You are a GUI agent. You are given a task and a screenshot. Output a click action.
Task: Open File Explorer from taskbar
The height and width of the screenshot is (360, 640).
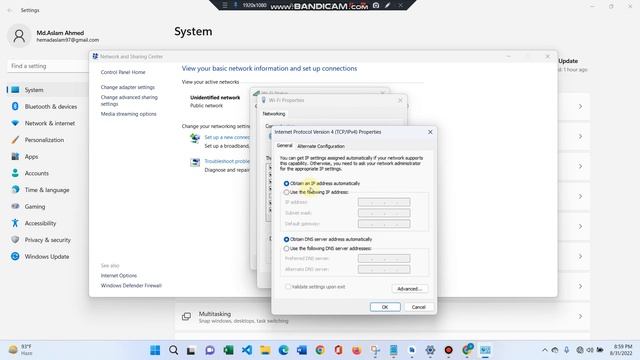265,350
